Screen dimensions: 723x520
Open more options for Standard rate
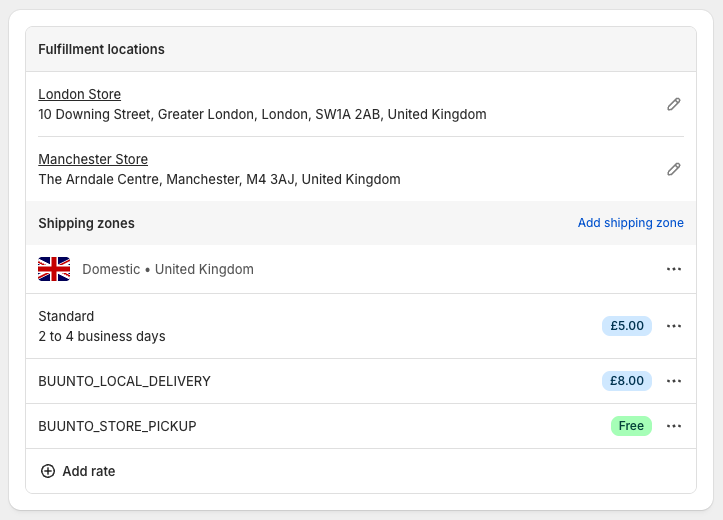tap(674, 326)
